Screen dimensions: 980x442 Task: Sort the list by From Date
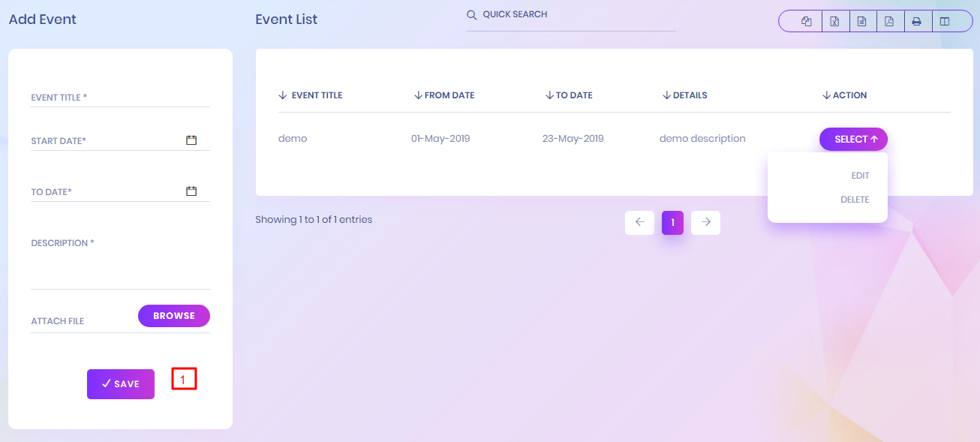pyautogui.click(x=444, y=95)
